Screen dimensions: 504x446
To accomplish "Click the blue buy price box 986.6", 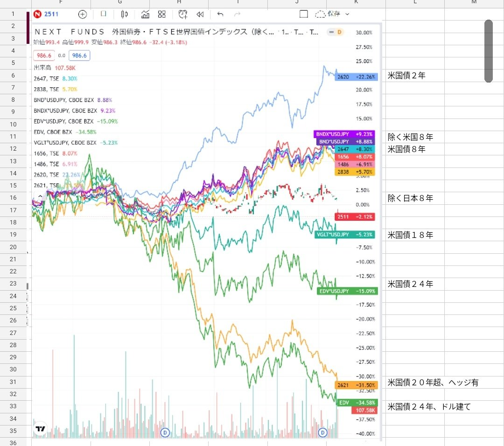I will click(79, 55).
